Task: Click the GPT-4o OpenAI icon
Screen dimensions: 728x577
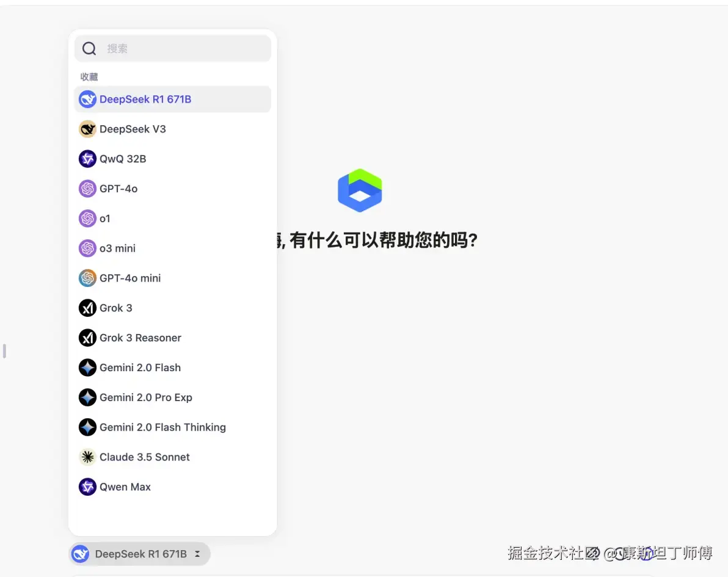Action: pos(87,189)
